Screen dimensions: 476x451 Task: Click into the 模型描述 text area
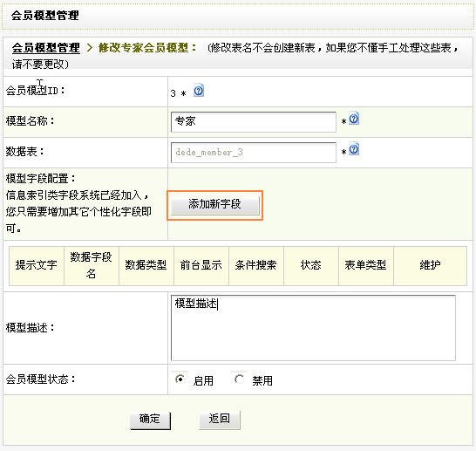[313, 328]
